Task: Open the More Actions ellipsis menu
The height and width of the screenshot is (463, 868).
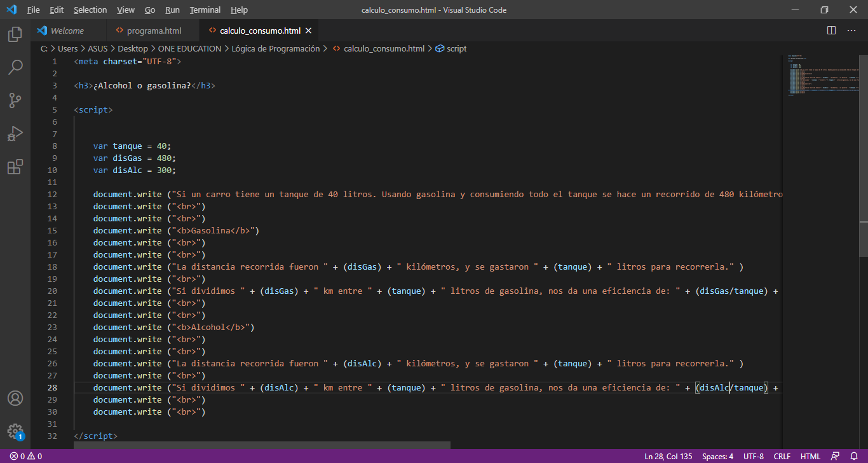Action: (x=851, y=31)
